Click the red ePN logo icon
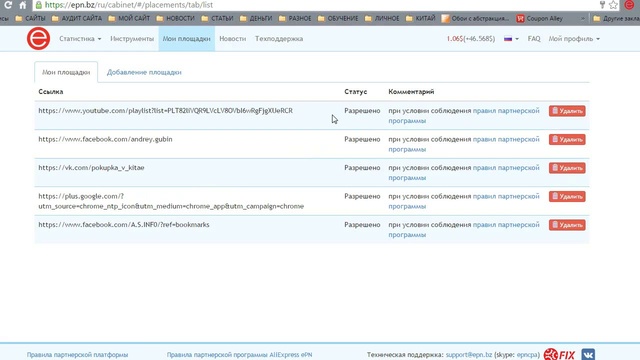 38,39
